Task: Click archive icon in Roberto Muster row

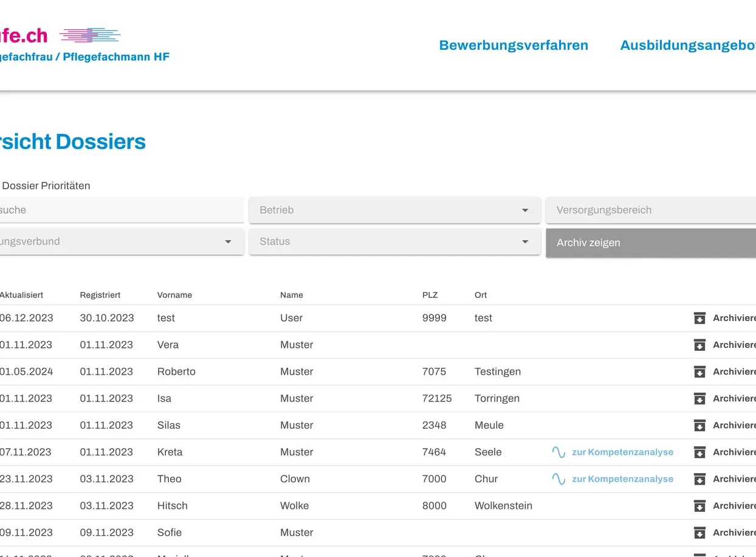Action: click(699, 372)
